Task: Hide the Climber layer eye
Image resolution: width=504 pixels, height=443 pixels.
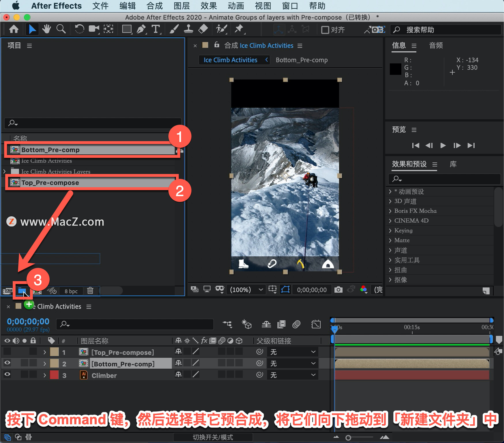Action: (7, 374)
